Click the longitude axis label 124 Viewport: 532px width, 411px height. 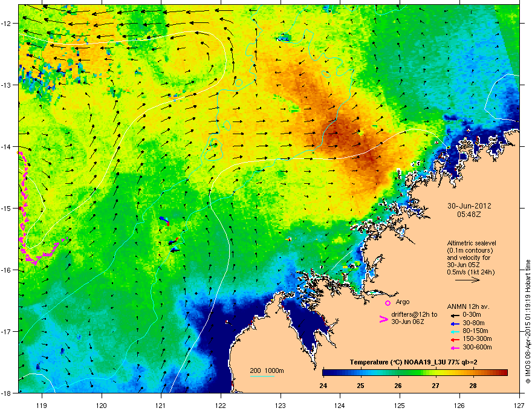coord(340,405)
